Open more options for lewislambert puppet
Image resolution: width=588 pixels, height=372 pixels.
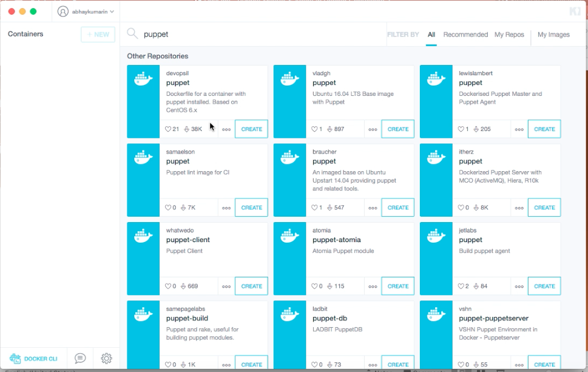tap(519, 129)
